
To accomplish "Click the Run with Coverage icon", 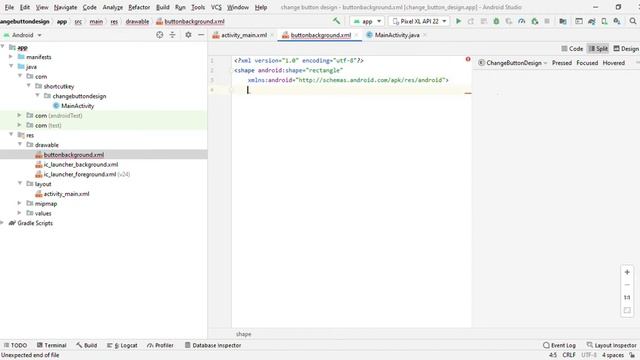I will (509, 21).
